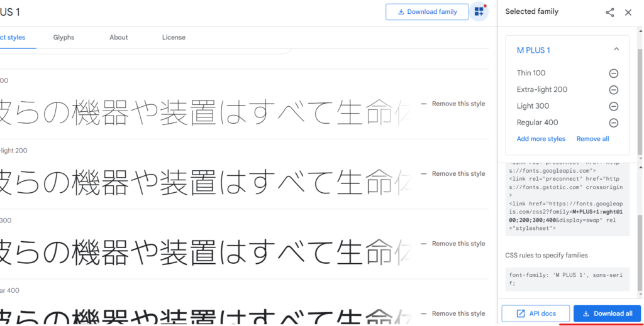Viewport: 644px width, 326px height.
Task: Share the selected family via share icon
Action: pyautogui.click(x=610, y=13)
